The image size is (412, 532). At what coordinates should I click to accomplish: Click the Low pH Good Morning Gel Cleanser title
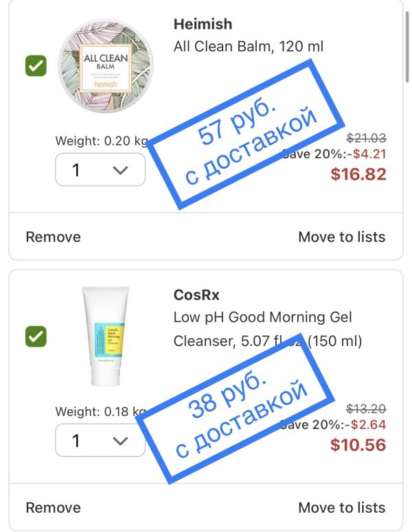[264, 318]
